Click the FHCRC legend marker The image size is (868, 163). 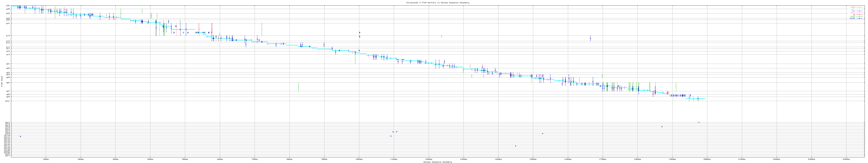[x=860, y=19]
